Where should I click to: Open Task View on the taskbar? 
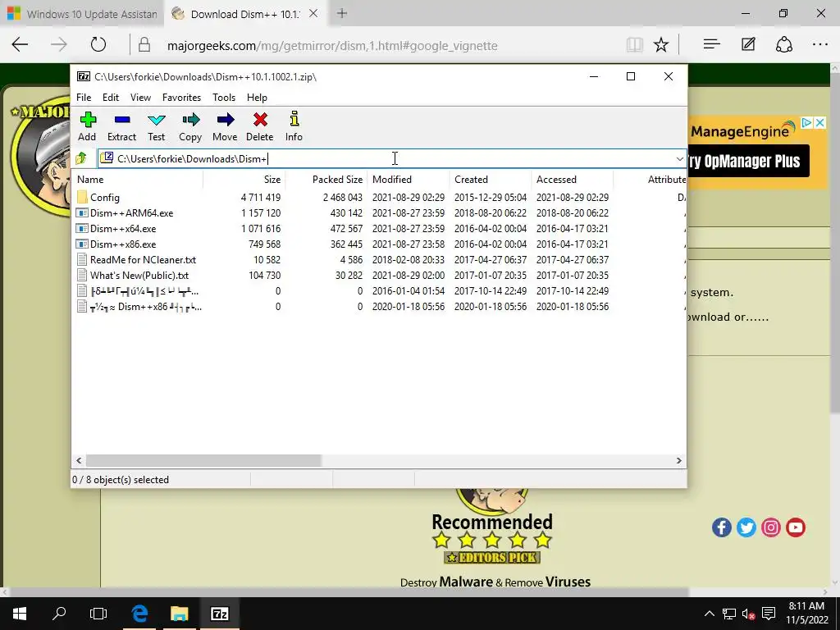tap(98, 614)
